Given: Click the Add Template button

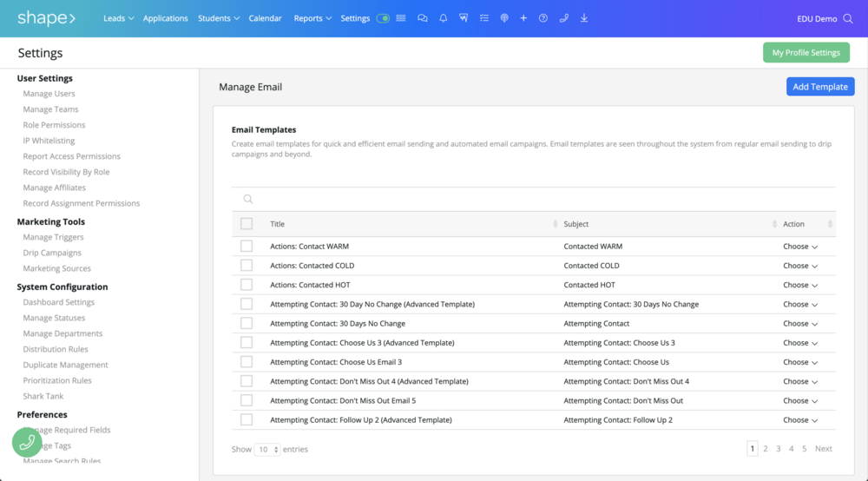Looking at the screenshot, I should [820, 86].
